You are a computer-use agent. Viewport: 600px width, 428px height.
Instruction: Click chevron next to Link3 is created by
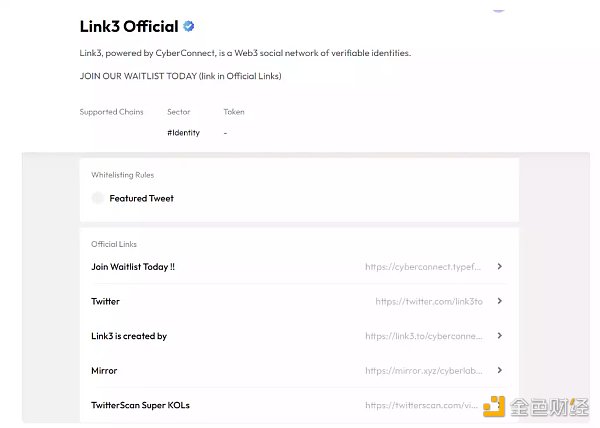pos(499,336)
